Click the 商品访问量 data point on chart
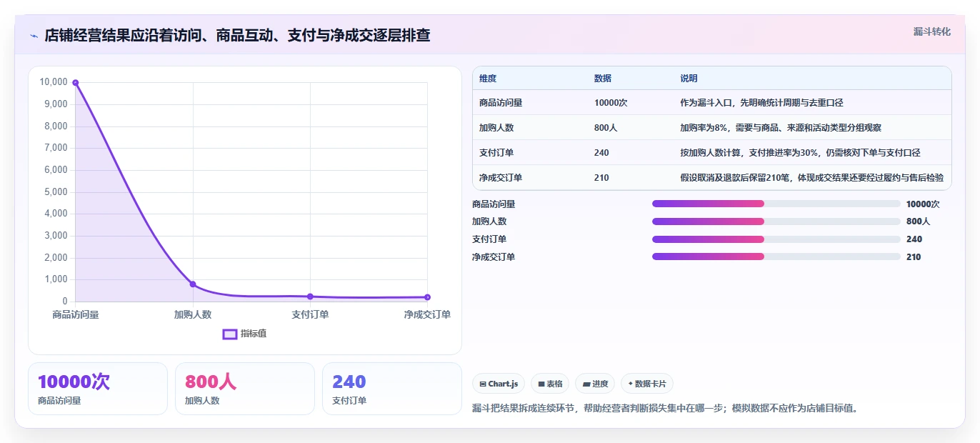The image size is (980, 443). click(76, 82)
